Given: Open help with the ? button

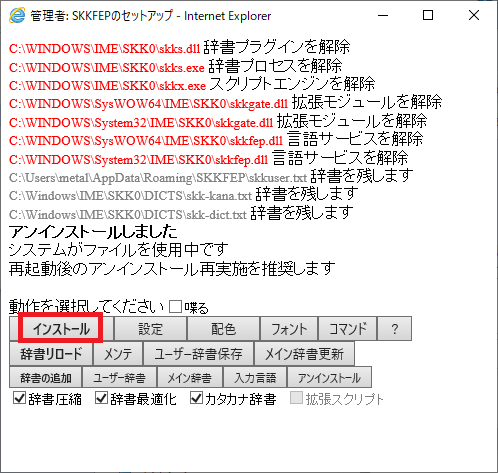Looking at the screenshot, I should pos(394,329).
